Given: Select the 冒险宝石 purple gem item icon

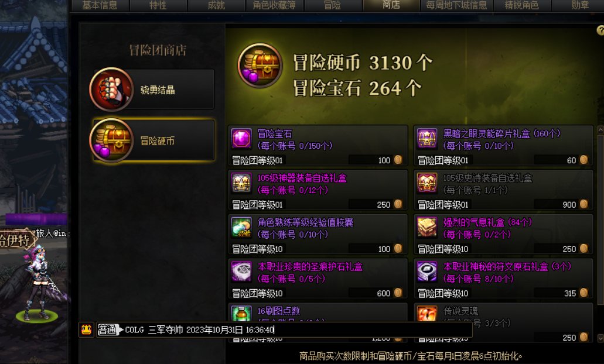Looking at the screenshot, I should point(241,138).
